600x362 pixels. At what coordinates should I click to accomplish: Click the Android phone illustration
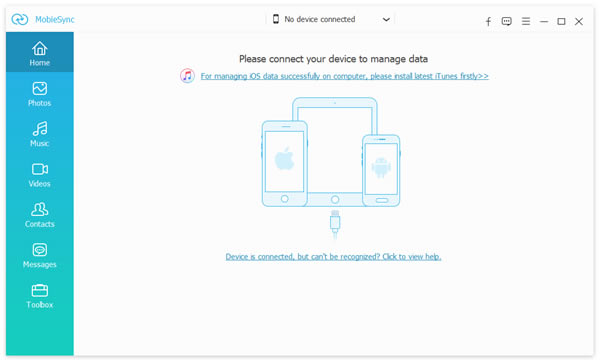(x=381, y=170)
